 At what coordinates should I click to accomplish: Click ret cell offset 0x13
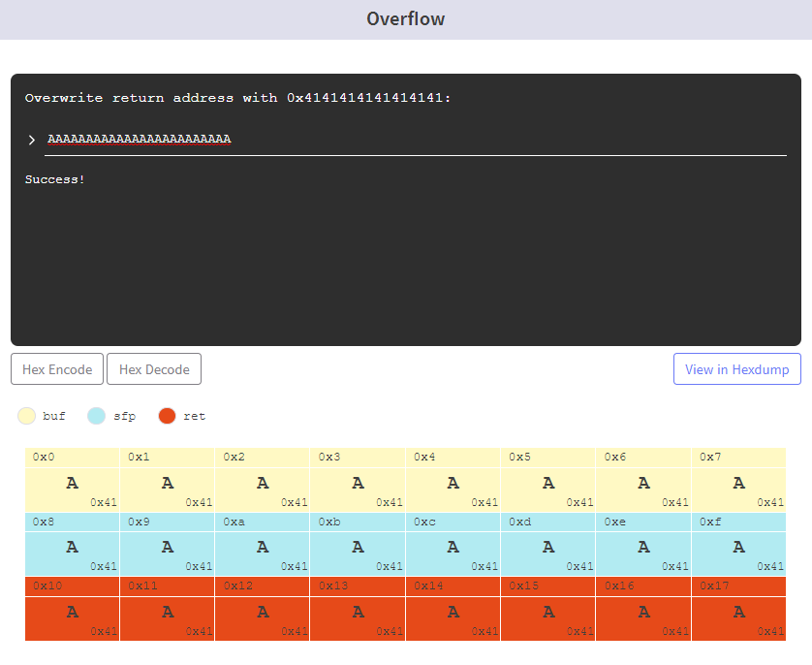pyautogui.click(x=358, y=609)
